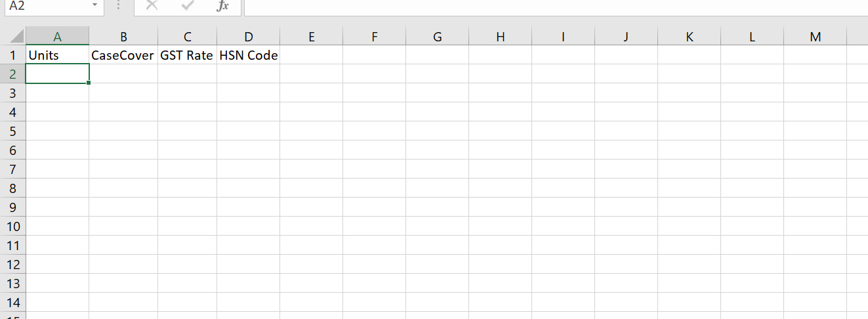Click the Cancel (X) icon in formula bar

click(x=152, y=6)
